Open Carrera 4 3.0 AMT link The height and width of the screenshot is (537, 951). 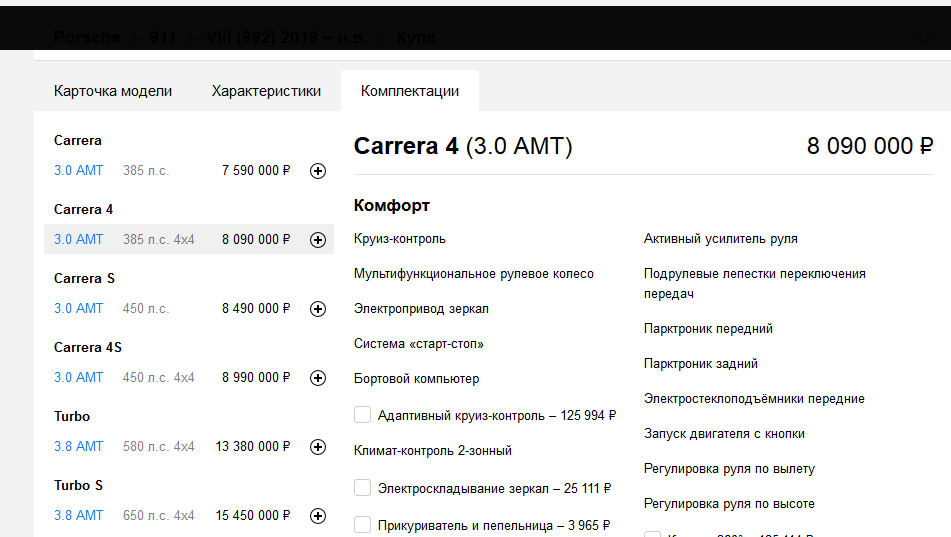point(79,240)
